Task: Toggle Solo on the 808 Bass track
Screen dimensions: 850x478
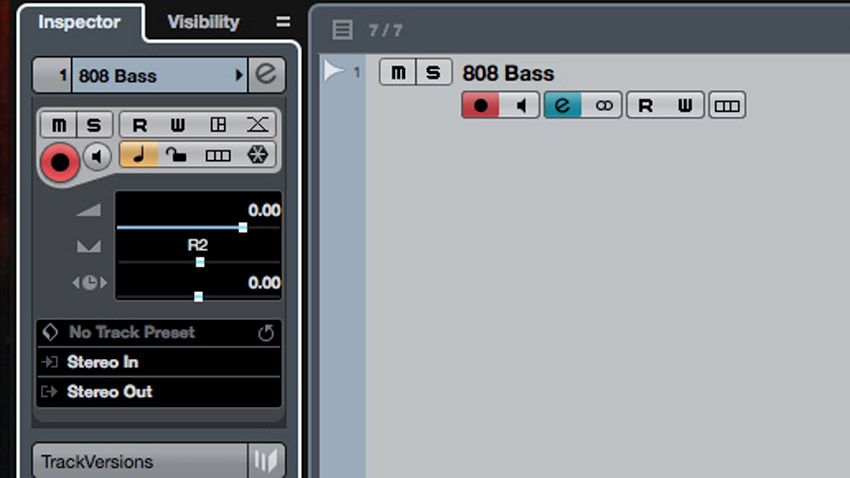Action: click(433, 73)
